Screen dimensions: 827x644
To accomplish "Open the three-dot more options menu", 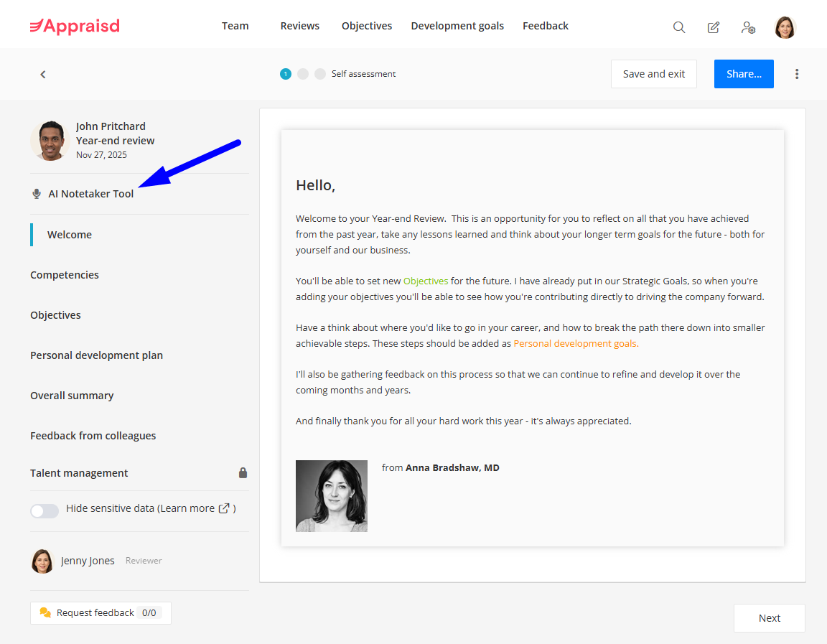I will point(797,74).
